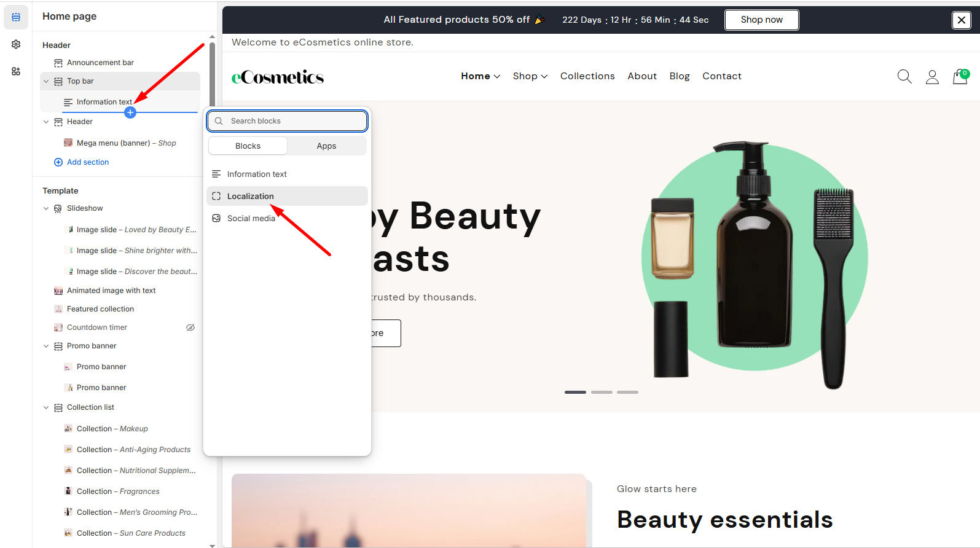The height and width of the screenshot is (548, 980).
Task: Click the Mega menu banner thumbnail icon
Action: tap(68, 143)
